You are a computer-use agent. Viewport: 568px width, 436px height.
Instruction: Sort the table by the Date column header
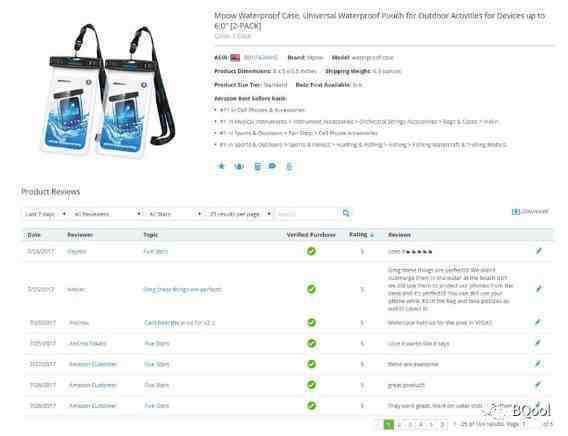coord(34,235)
